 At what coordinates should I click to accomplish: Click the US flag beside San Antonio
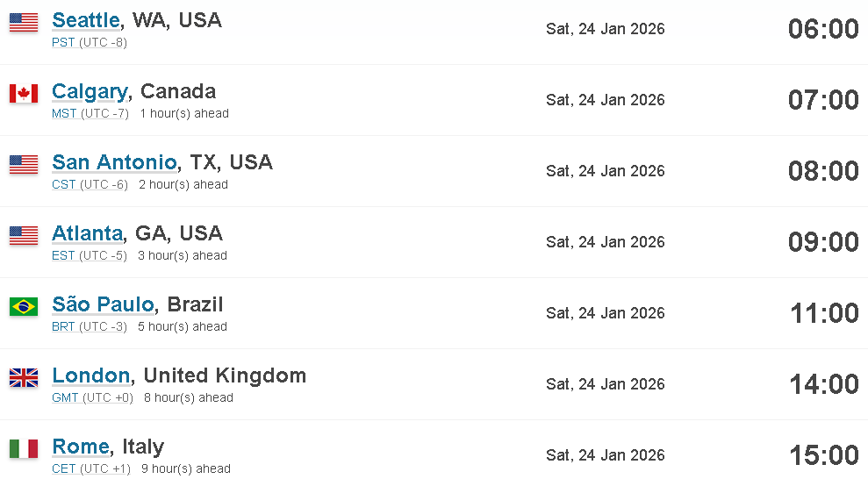[24, 164]
